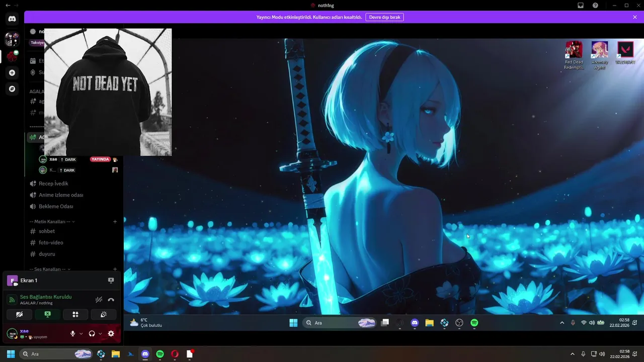This screenshot has height=362, width=644.
Task: Toggle the camera on button
Action: pyautogui.click(x=20, y=315)
